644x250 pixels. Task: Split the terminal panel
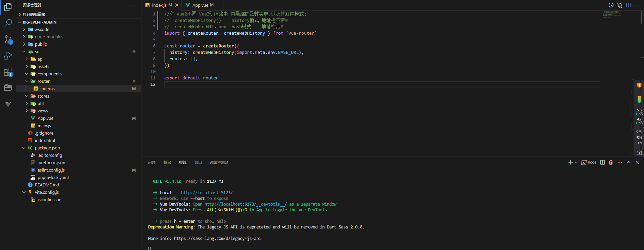tap(602, 163)
